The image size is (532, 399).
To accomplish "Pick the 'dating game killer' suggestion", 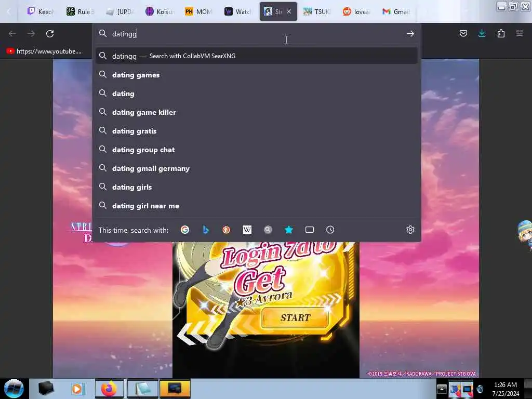I will pyautogui.click(x=257, y=112).
